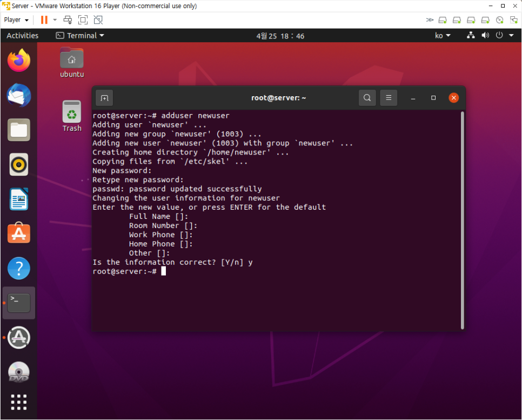Close the terminal with the orange X
The height and width of the screenshot is (420, 522).
point(453,98)
